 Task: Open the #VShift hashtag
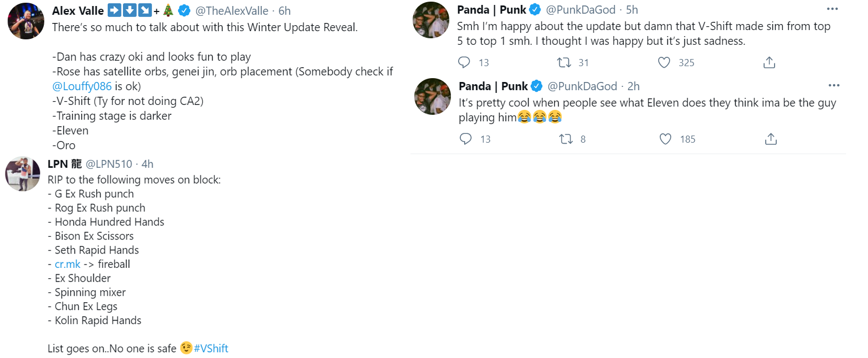click(x=211, y=349)
